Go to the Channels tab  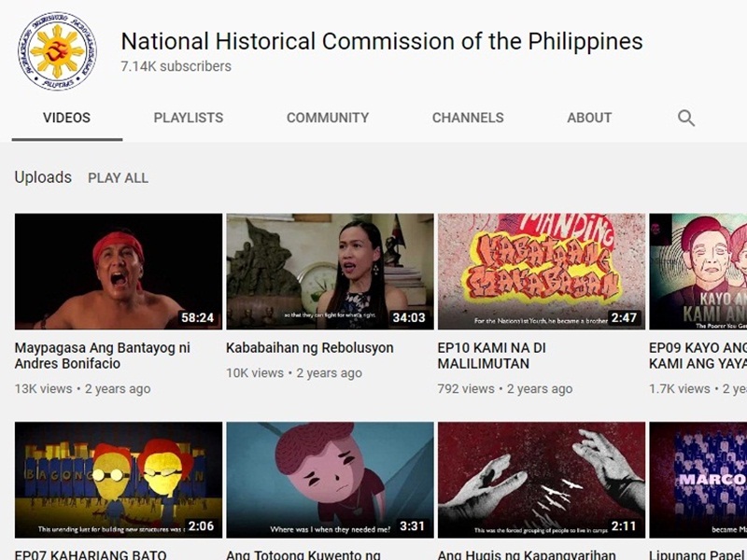tap(468, 118)
